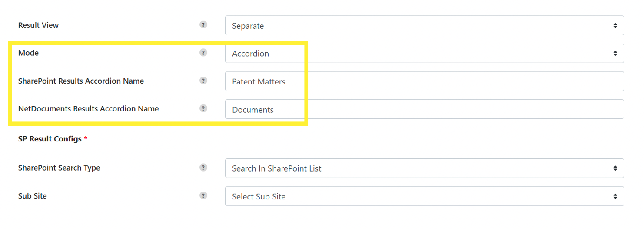644x229 pixels.
Task: Click the help icon beside Result View
Action: (203, 25)
